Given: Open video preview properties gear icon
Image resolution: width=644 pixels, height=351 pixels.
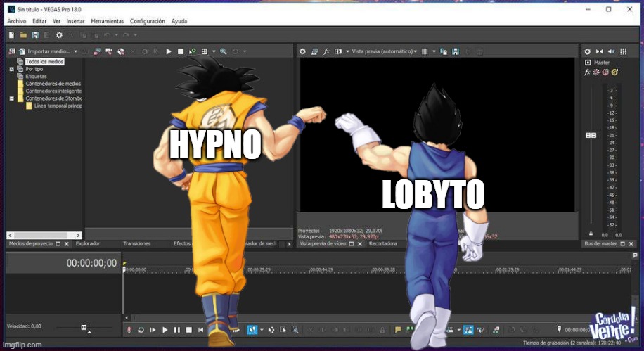Looking at the screenshot, I should point(302,51).
